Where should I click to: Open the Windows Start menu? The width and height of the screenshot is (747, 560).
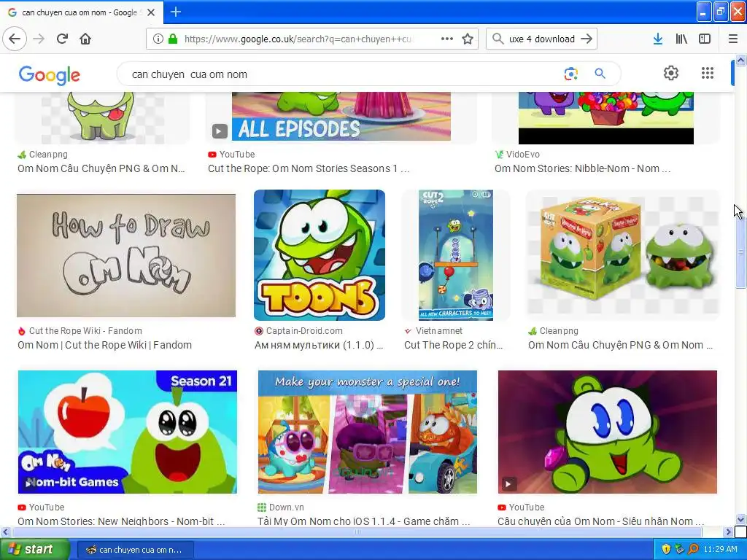click(34, 549)
